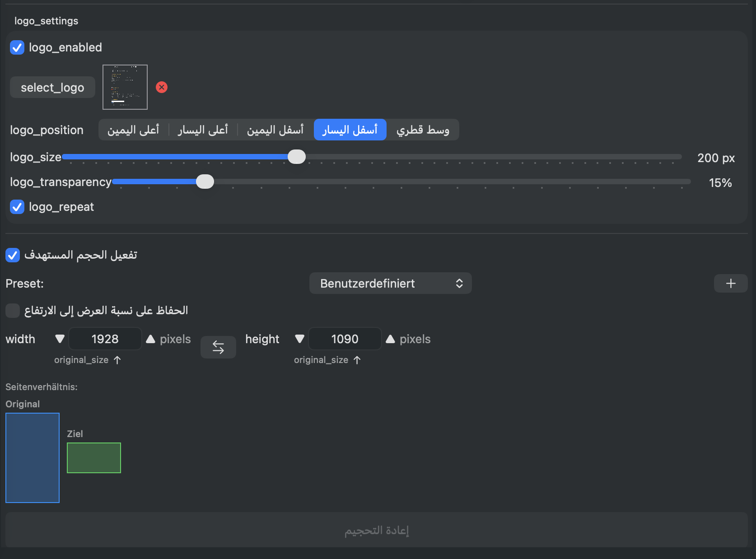Screen dimensions: 756x559
Task: Click the logo preview thumbnail
Action: [125, 87]
